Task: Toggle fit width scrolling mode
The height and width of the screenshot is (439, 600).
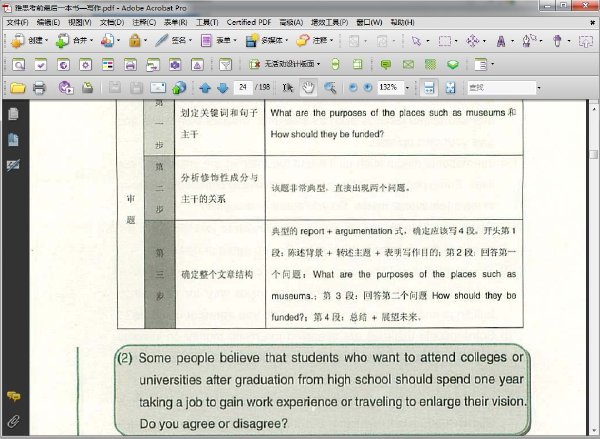Action: coord(429,88)
